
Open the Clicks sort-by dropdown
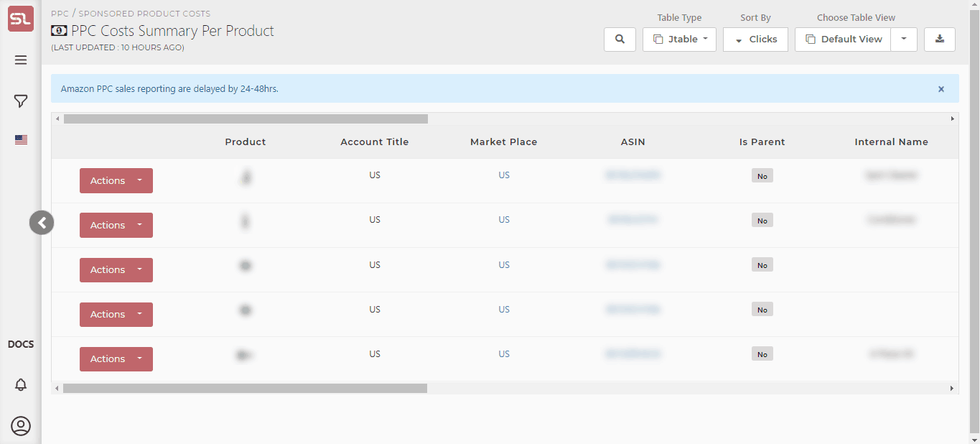coord(755,40)
